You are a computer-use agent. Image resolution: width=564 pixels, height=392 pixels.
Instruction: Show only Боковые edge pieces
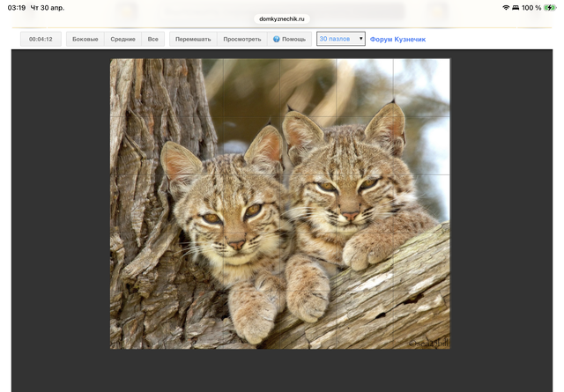tap(85, 40)
